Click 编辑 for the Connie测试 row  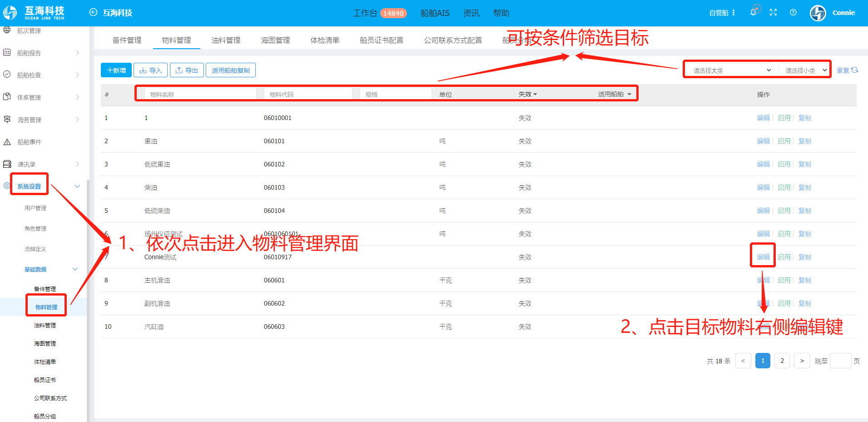coord(764,257)
